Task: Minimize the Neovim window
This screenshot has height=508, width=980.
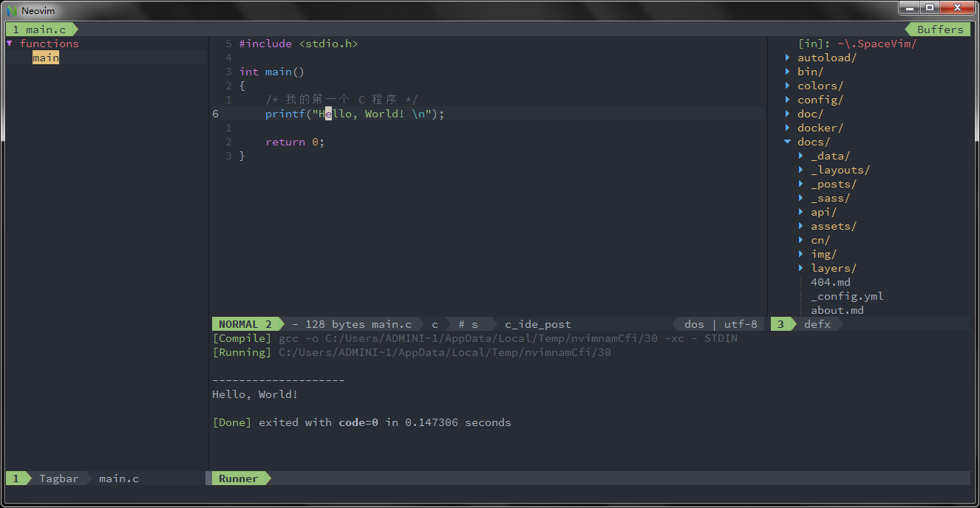Action: click(909, 7)
